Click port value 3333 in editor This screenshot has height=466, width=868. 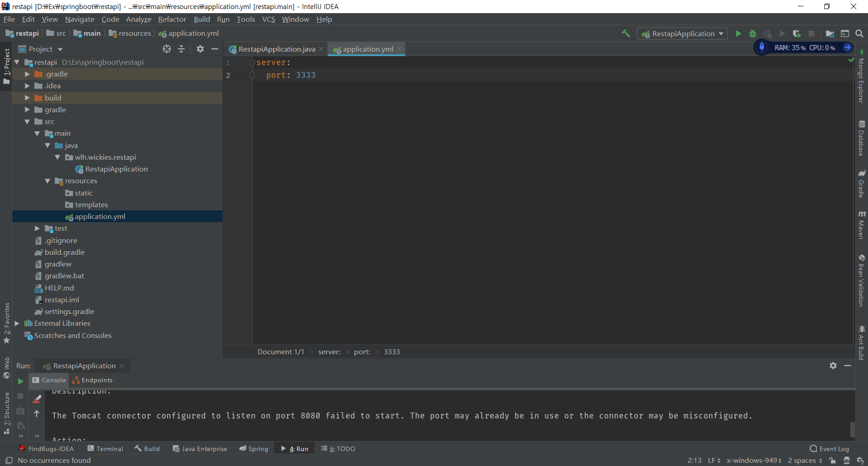306,75
